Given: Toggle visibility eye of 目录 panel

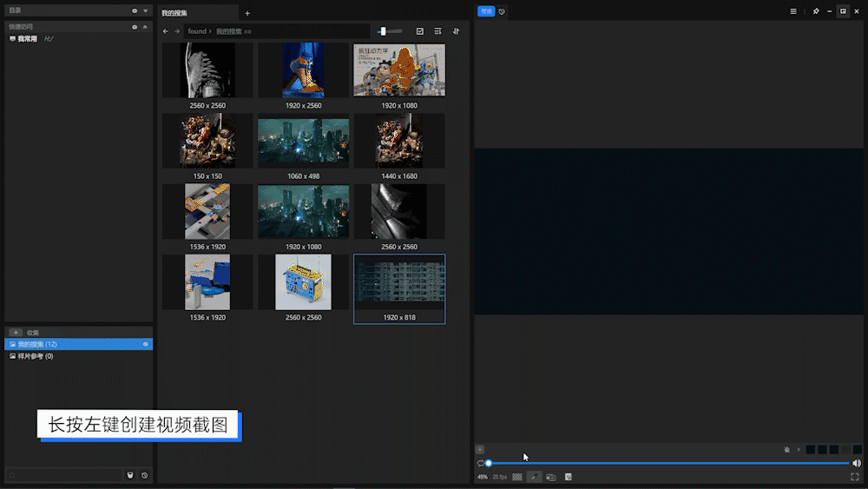Looking at the screenshot, I should [135, 10].
